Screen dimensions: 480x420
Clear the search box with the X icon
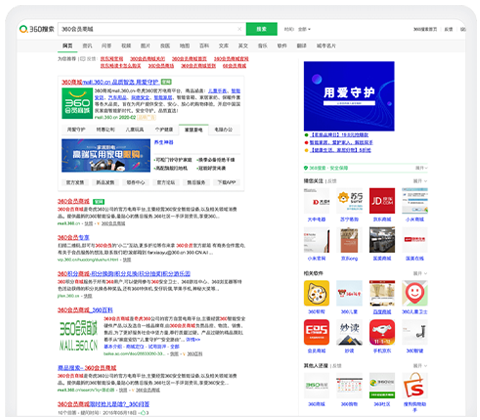pos(239,29)
